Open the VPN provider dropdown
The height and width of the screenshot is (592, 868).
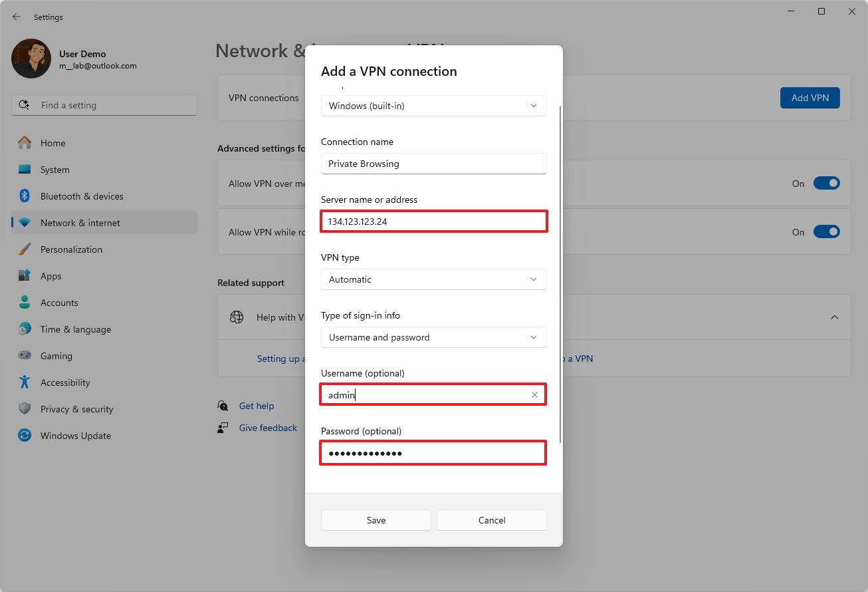point(433,105)
